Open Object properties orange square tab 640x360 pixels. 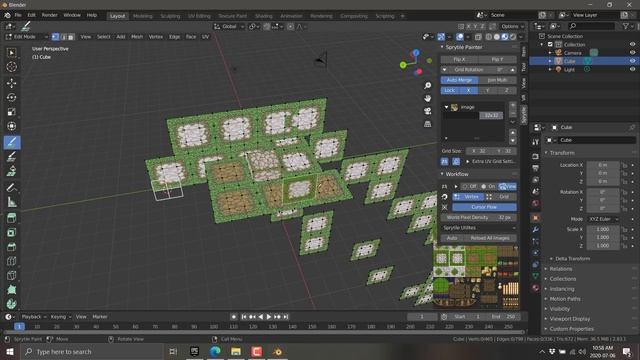tap(536, 218)
